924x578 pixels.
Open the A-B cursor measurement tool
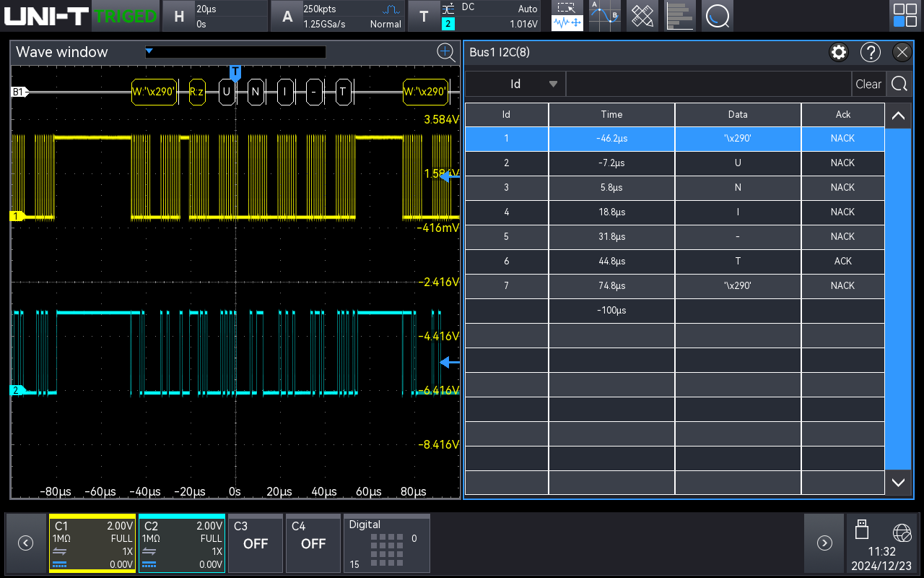[604, 15]
